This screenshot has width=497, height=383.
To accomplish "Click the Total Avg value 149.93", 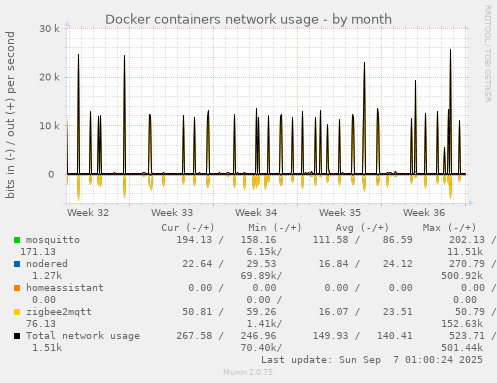I will click(330, 336).
